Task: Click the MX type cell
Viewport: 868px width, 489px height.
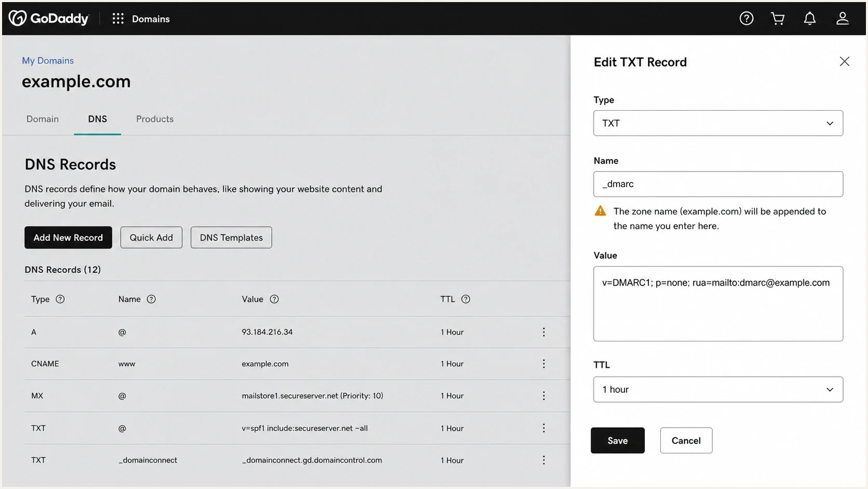Action: point(37,396)
